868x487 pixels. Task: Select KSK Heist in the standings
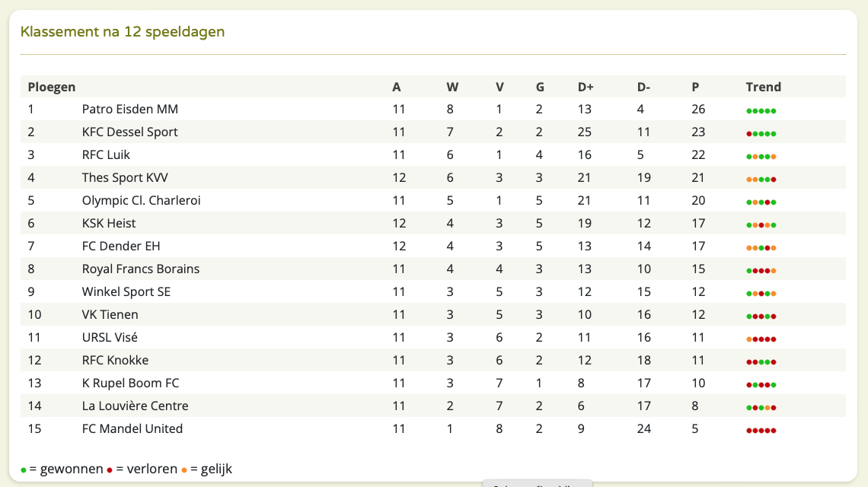click(108, 223)
